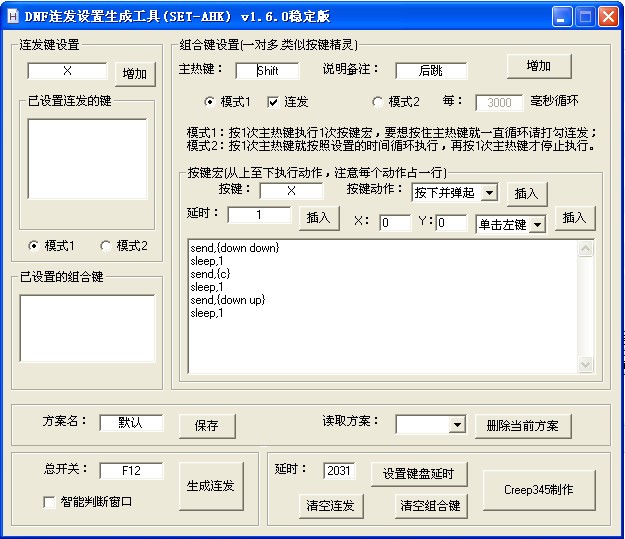Focus the 按键 field in 按键宏 section
The image size is (625, 539).
(291, 191)
